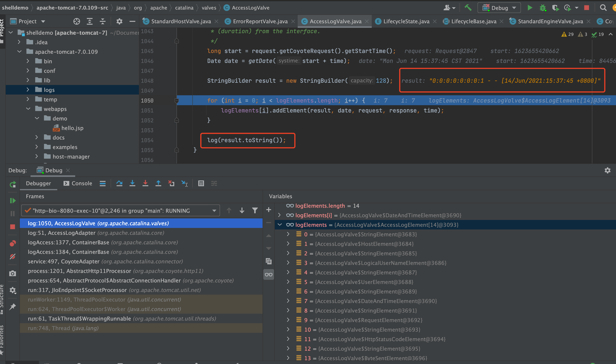Viewport: 616px width, 364px height.
Task: Pin the Debug tab pin icon
Action: 13,307
